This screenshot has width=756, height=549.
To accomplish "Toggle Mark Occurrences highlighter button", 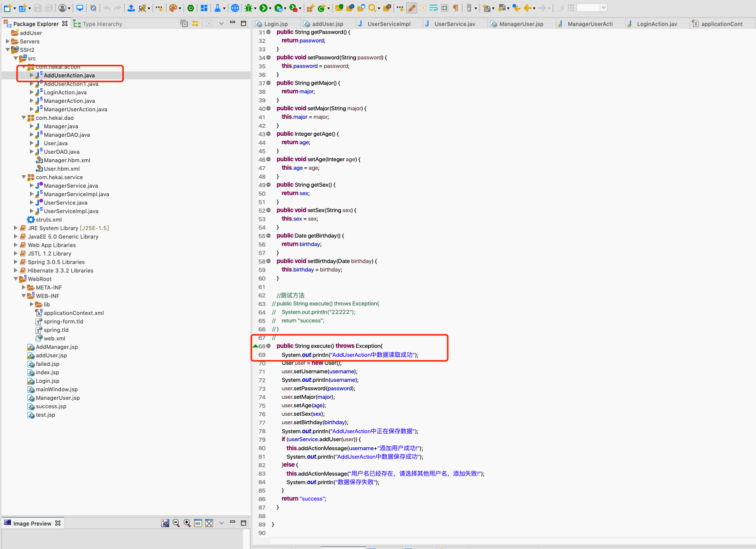I will coord(412,7).
